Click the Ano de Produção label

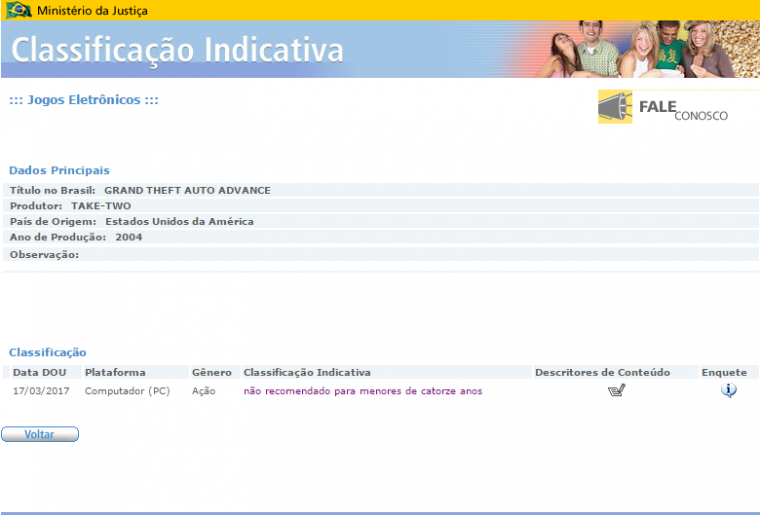coord(58,237)
